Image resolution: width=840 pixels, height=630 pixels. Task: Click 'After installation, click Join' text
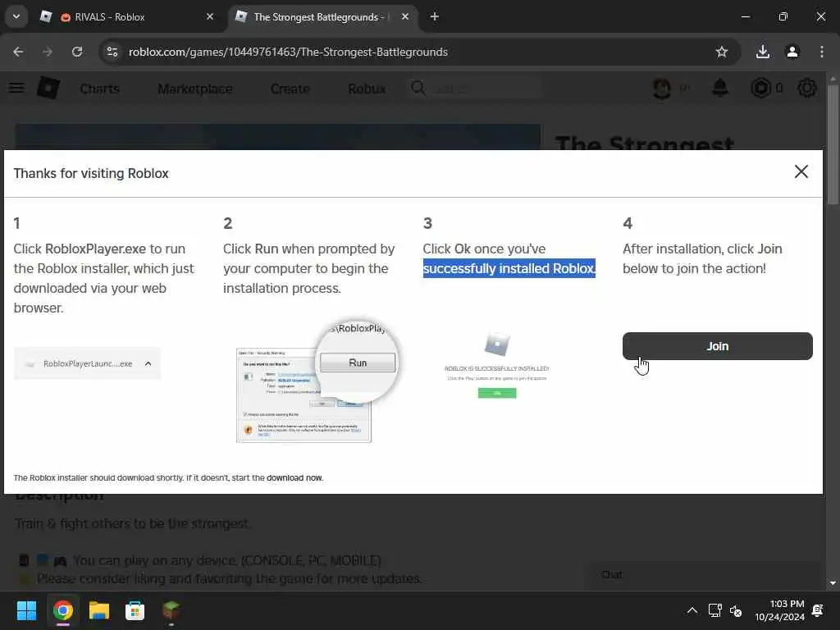tap(702, 249)
